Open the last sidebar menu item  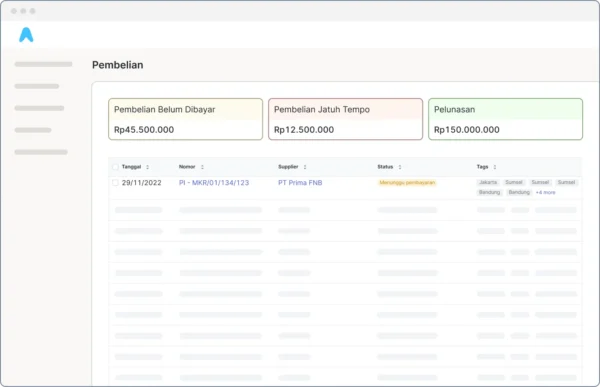41,152
